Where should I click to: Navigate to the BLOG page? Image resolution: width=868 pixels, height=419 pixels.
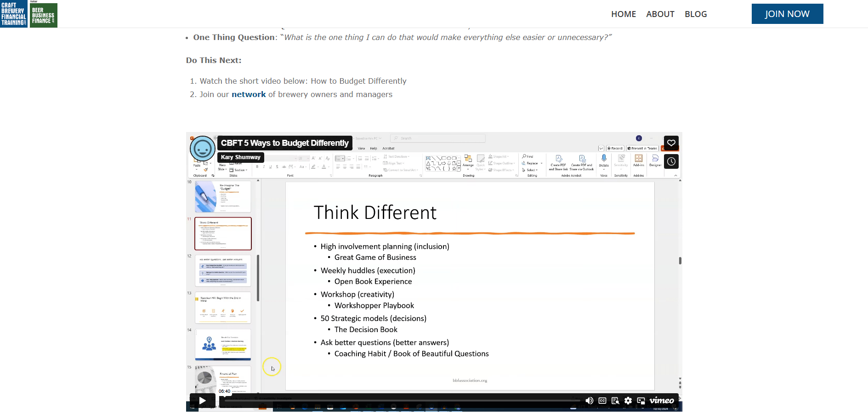[x=696, y=14]
